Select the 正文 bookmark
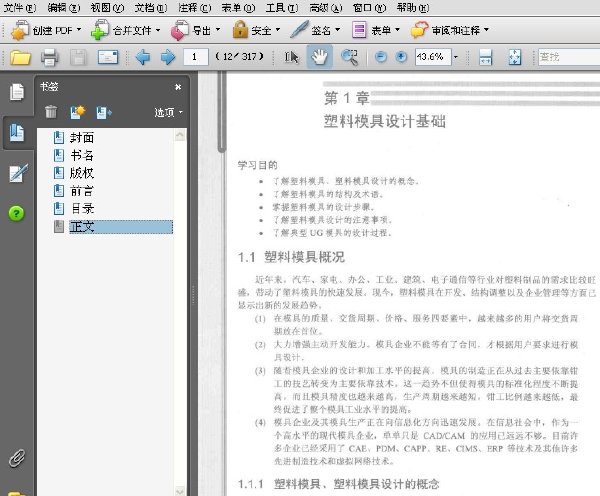 [x=121, y=227]
